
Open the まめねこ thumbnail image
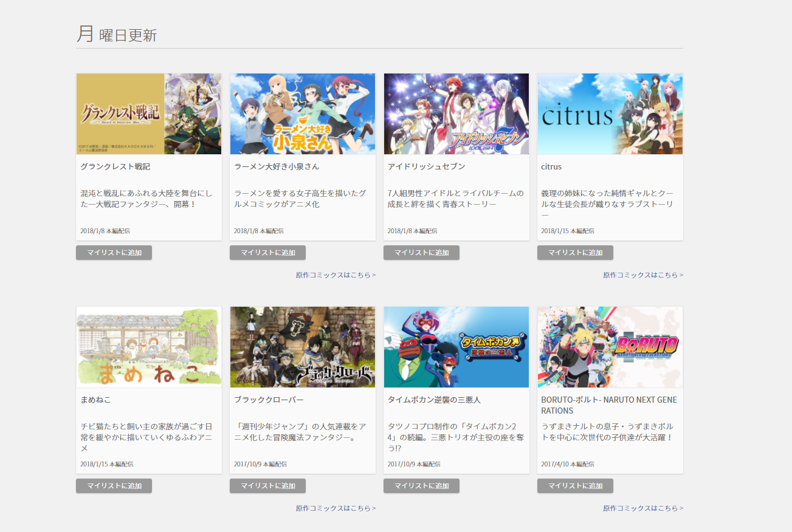pyautogui.click(x=149, y=347)
